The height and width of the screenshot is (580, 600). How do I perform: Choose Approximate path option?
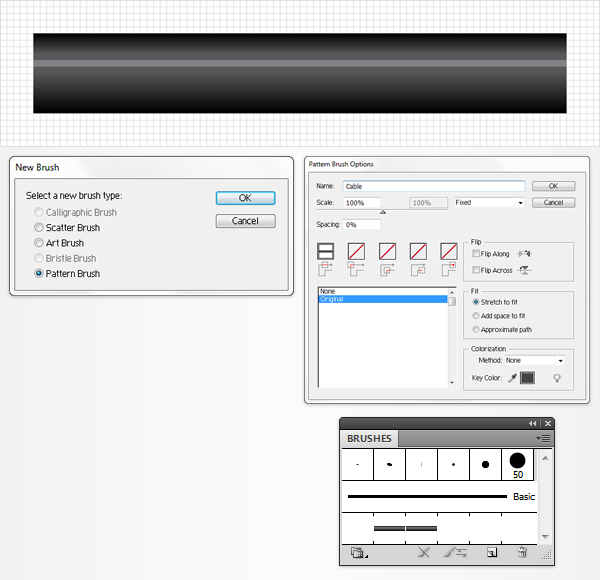point(476,329)
